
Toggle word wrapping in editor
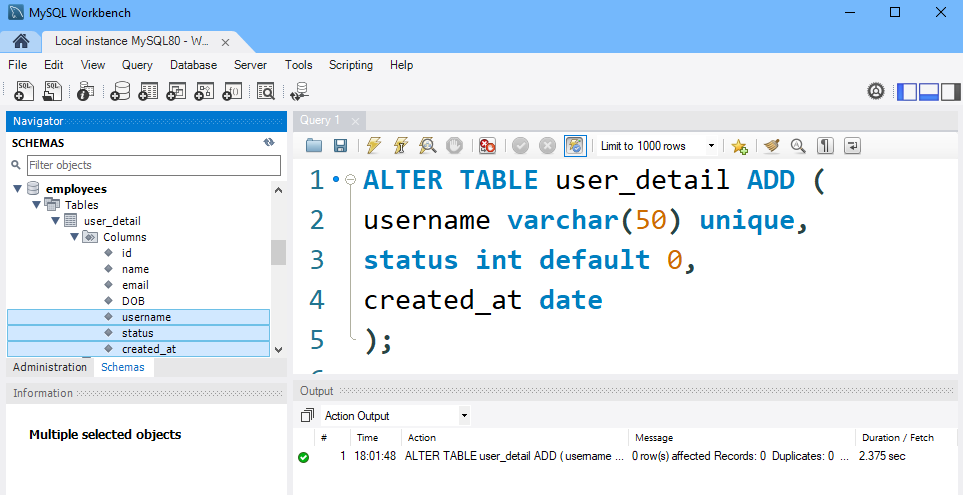[852, 146]
